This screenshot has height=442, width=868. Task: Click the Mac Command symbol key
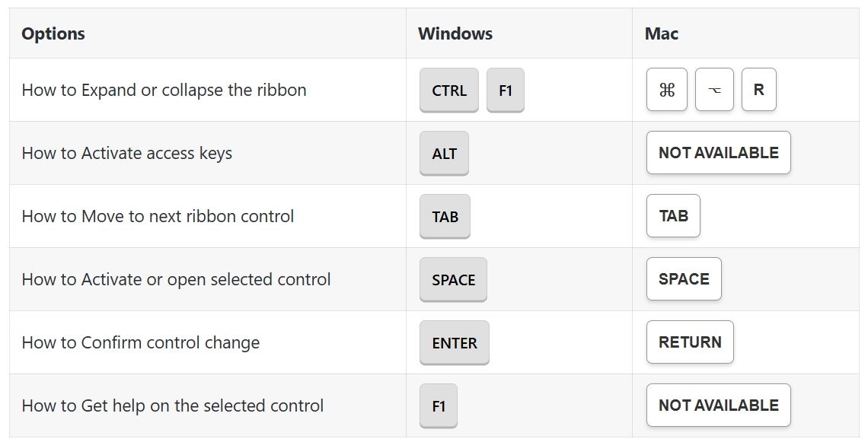[667, 90]
